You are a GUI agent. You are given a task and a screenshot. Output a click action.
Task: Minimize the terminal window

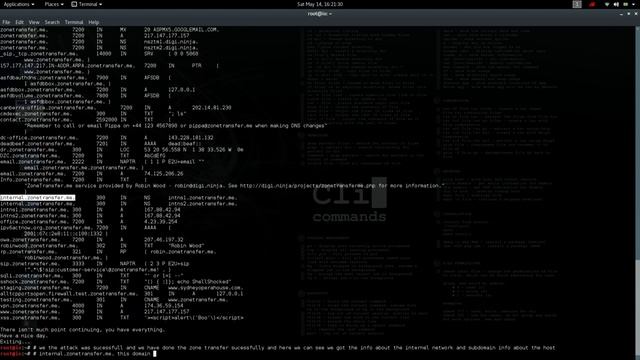[x=621, y=14]
